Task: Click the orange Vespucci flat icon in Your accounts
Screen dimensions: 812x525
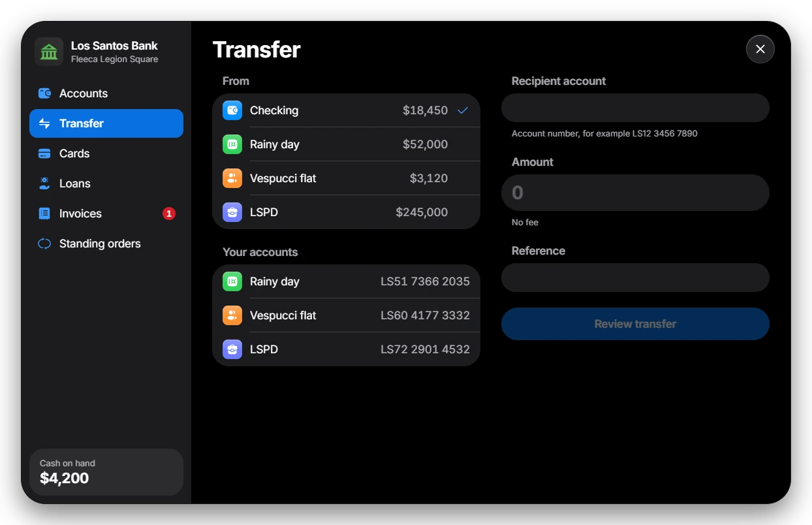Action: [232, 315]
